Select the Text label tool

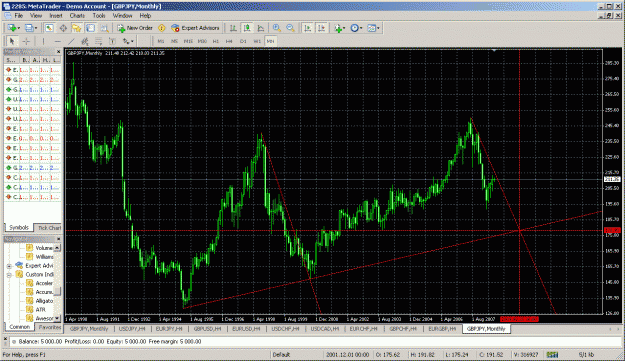(x=112, y=41)
